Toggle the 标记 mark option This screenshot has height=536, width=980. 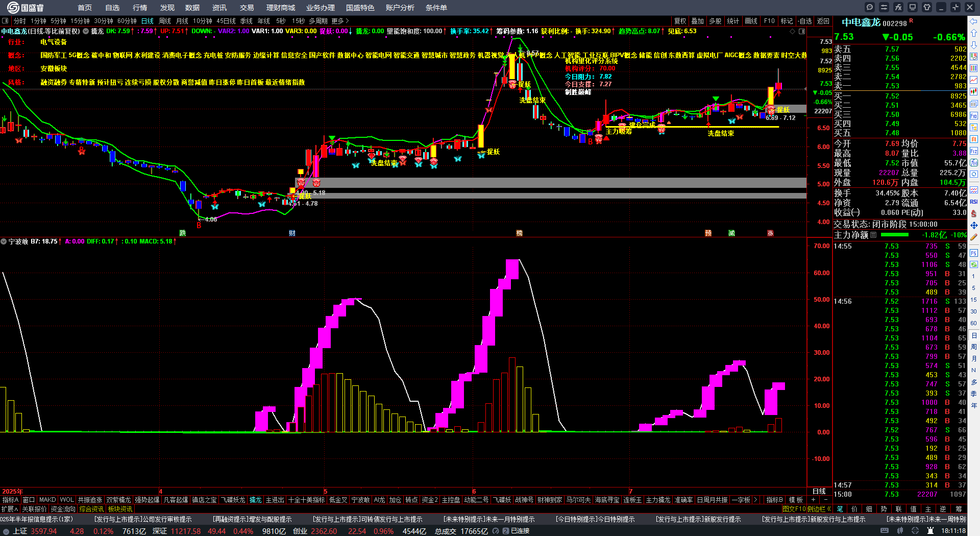[x=787, y=21]
